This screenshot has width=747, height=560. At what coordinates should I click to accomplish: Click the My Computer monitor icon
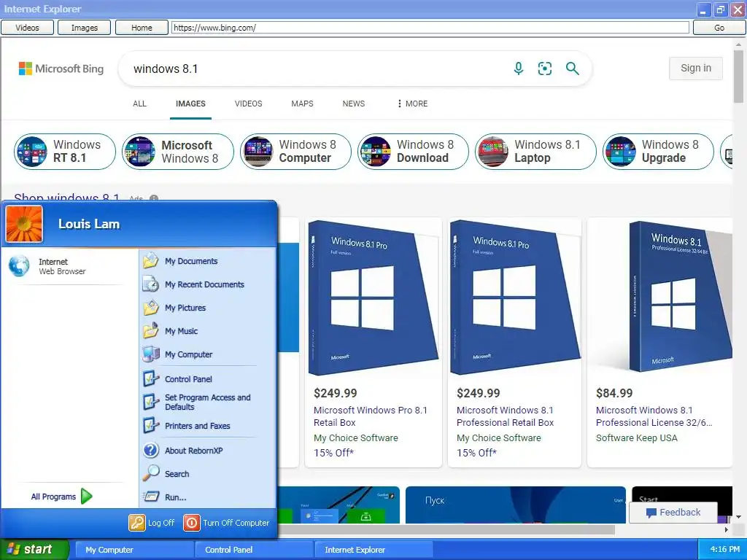[x=151, y=354]
